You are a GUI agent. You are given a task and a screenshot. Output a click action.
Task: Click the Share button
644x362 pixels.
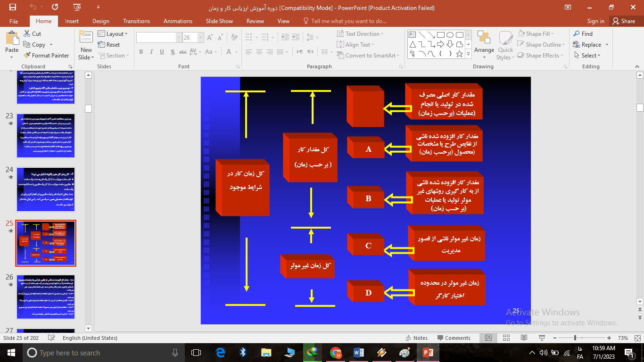click(x=623, y=21)
